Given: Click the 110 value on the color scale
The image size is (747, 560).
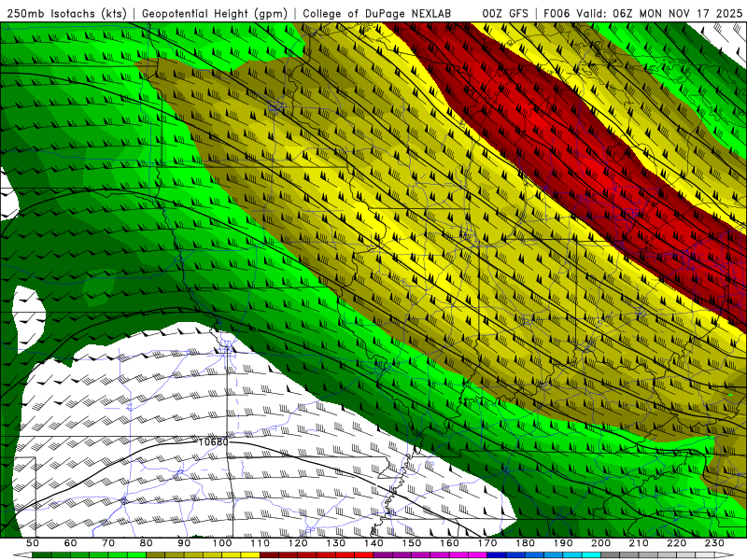Looking at the screenshot, I should pos(260,543).
